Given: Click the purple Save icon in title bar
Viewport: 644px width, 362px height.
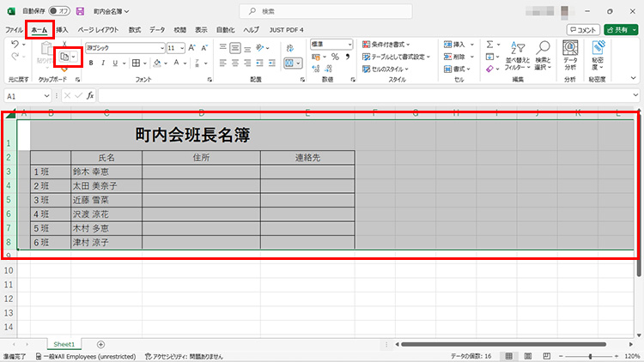Looking at the screenshot, I should (80, 11).
